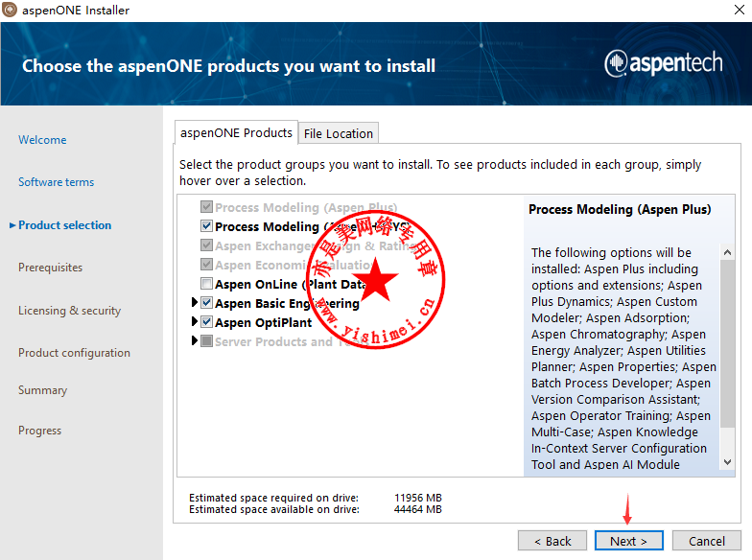Click the aspentech logo in the banner
This screenshot has width=752, height=560.
point(664,63)
